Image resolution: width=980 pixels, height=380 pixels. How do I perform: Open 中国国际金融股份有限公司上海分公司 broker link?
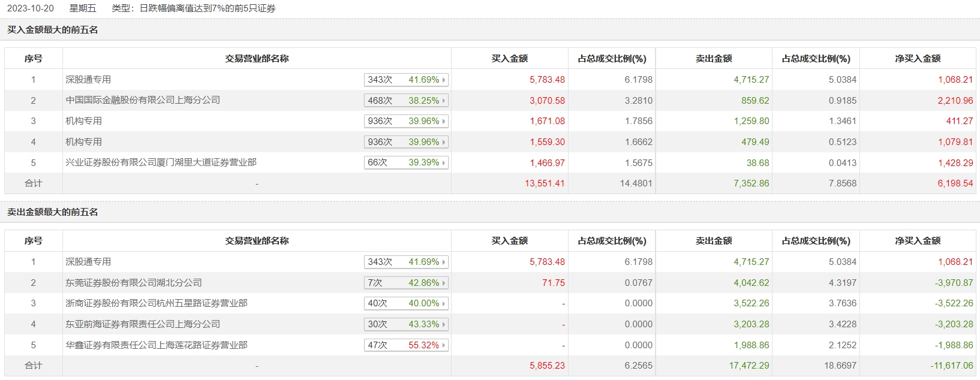tap(143, 100)
